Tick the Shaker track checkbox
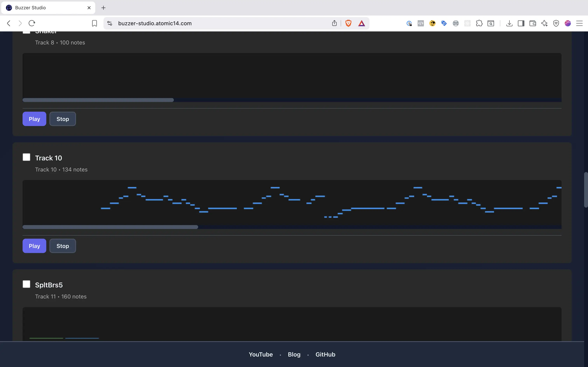Screen dimensions: 588x367 (x=26, y=32)
